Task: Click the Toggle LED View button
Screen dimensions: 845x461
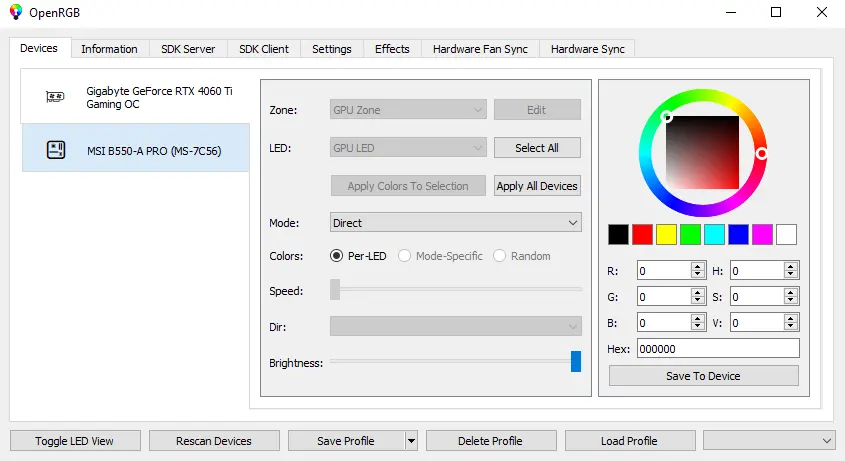Action: pos(75,441)
